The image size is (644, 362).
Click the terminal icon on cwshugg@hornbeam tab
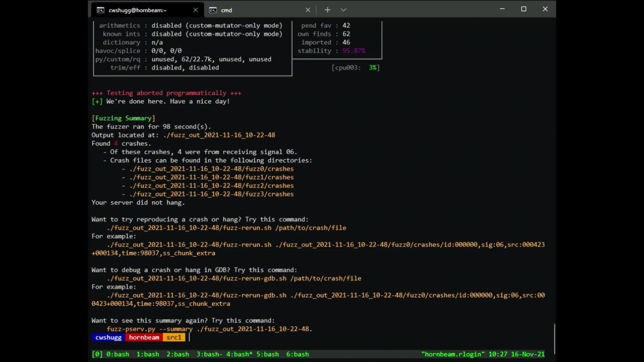[100, 10]
